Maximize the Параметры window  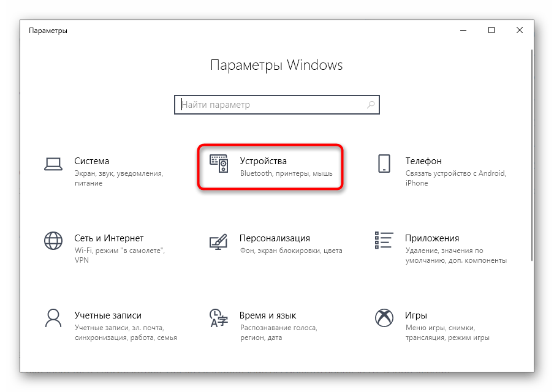click(x=491, y=31)
